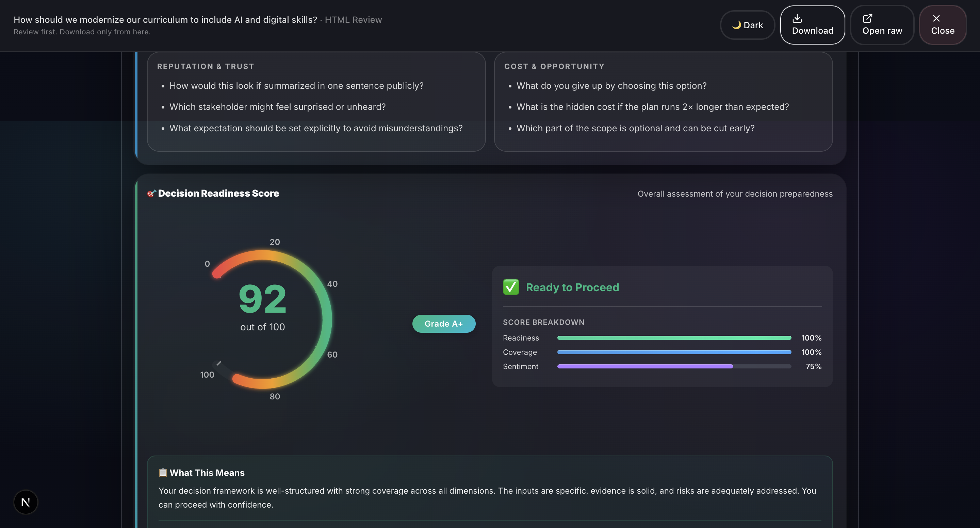Image resolution: width=980 pixels, height=528 pixels.
Task: Click the clipboard icon beside What This Means
Action: coord(163,473)
